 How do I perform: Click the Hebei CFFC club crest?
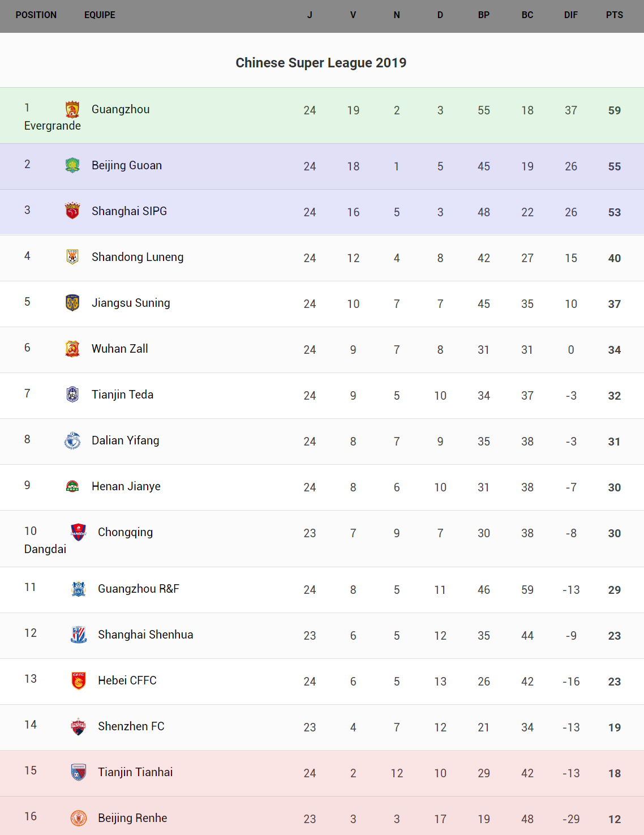79,680
